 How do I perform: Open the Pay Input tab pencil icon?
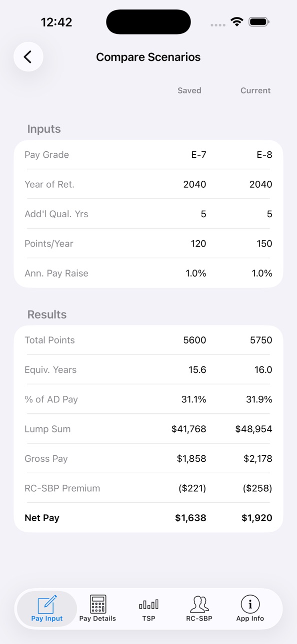[x=47, y=604]
